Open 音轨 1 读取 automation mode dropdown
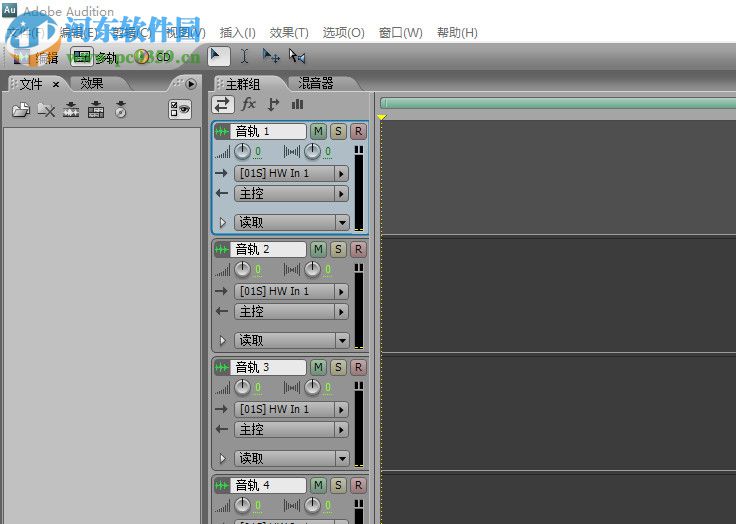 [x=291, y=223]
